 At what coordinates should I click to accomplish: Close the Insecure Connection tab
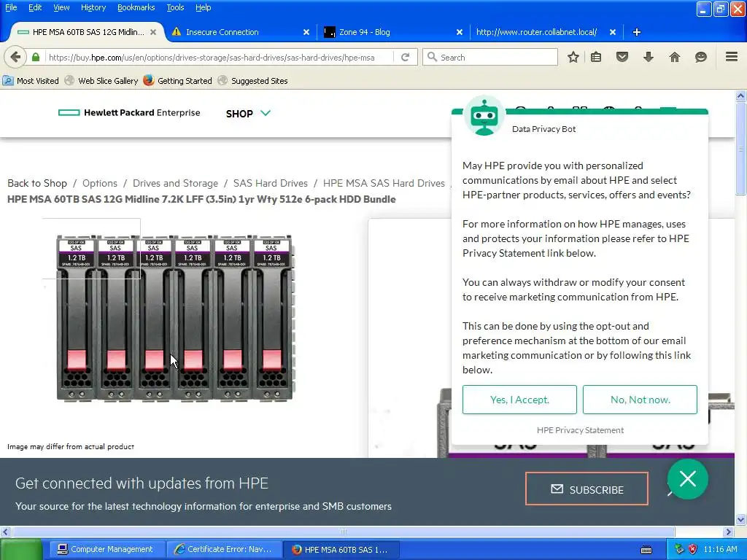(306, 32)
